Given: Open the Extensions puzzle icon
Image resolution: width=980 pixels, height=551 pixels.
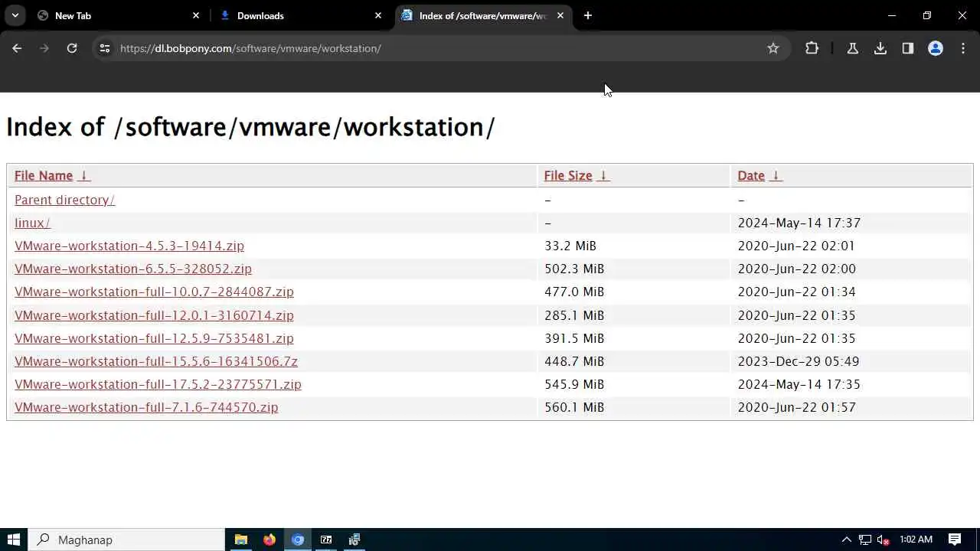Looking at the screenshot, I should [812, 48].
